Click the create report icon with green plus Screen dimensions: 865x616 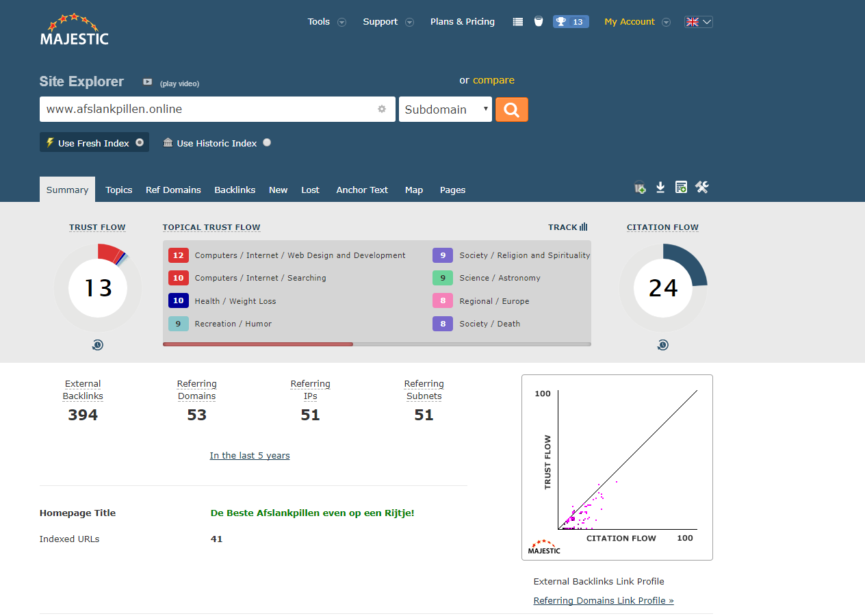[681, 188]
